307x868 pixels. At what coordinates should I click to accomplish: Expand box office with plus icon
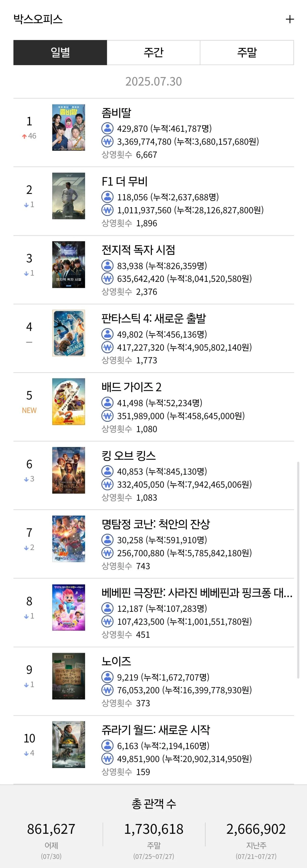click(289, 19)
